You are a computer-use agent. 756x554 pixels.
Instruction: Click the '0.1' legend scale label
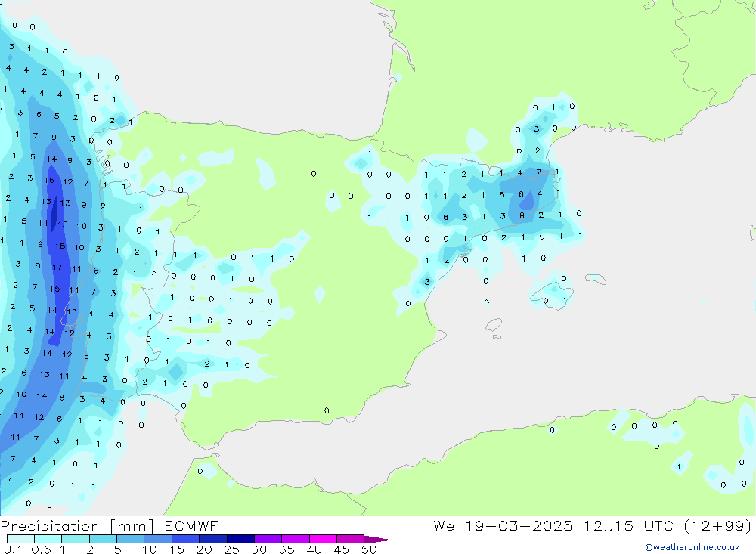[13, 549]
